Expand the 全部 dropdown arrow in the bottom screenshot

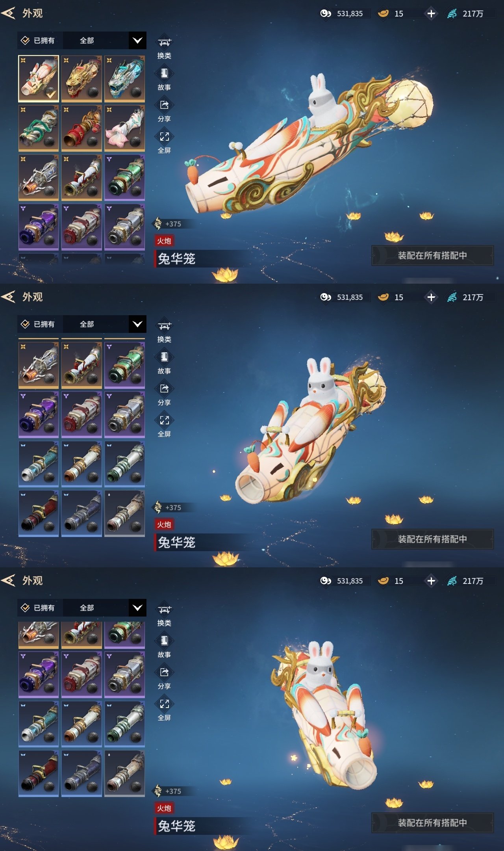[x=137, y=608]
